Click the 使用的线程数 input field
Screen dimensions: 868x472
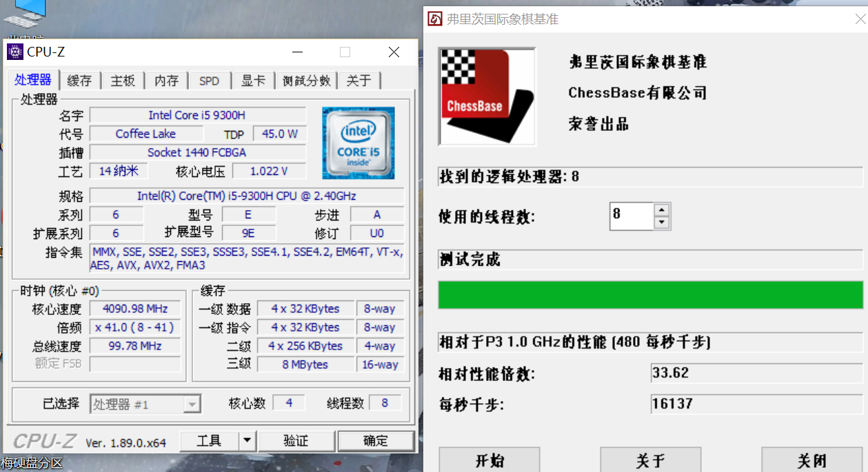pos(632,216)
